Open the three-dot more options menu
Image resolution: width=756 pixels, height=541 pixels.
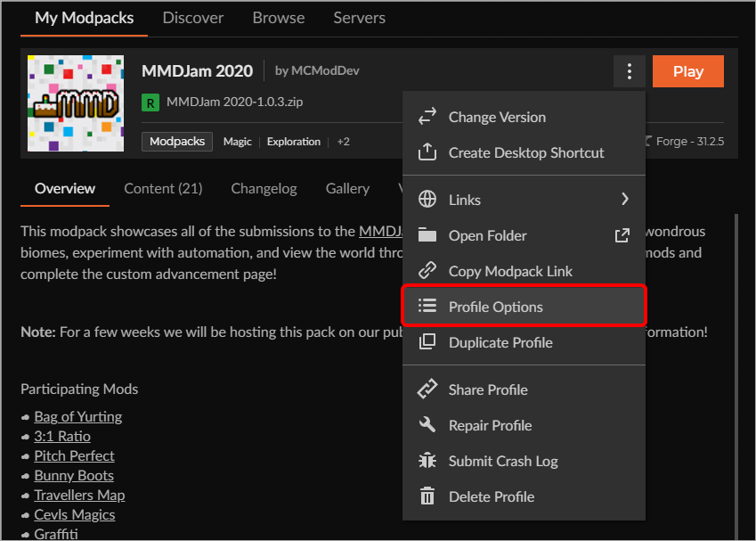630,71
